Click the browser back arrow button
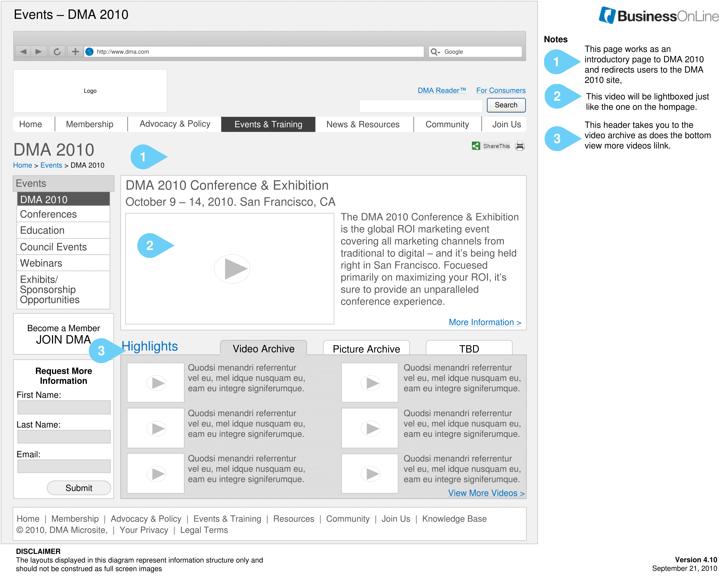The height and width of the screenshot is (588, 722). 23,51
